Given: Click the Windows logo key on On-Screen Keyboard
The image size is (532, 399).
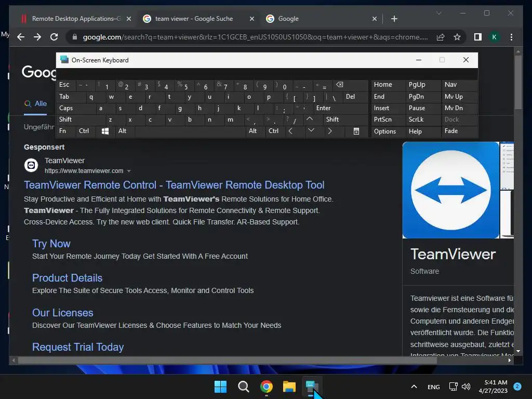Looking at the screenshot, I should point(105,131).
